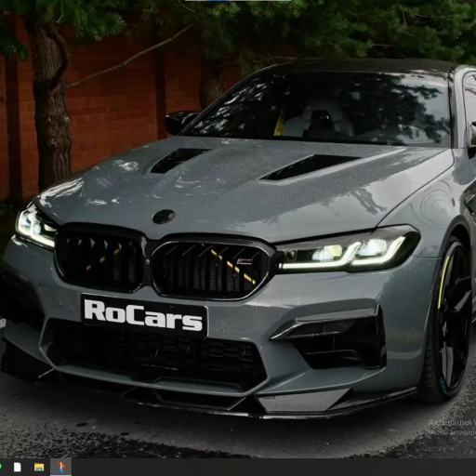Select the active red-and-blue app taskbar icon

[x=60, y=467]
